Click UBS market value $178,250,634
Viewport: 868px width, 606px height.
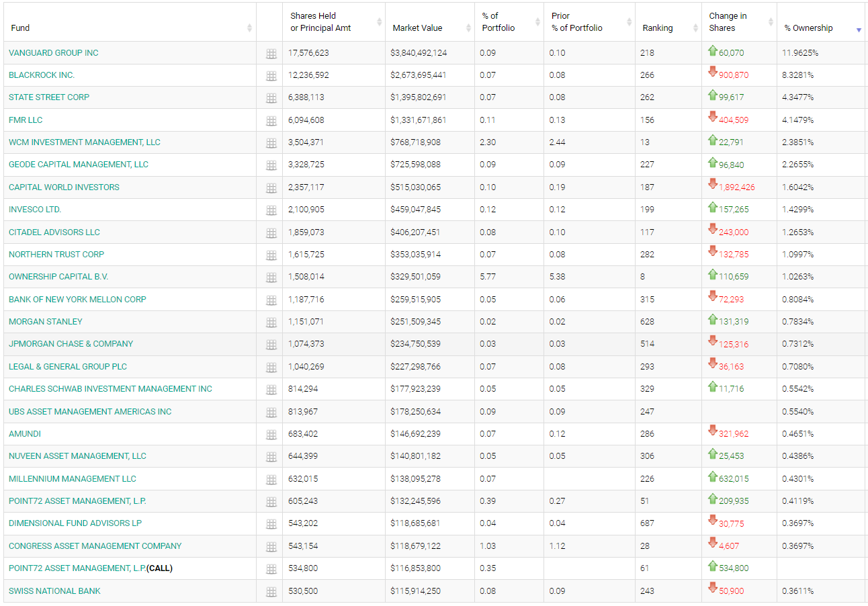[x=416, y=412]
